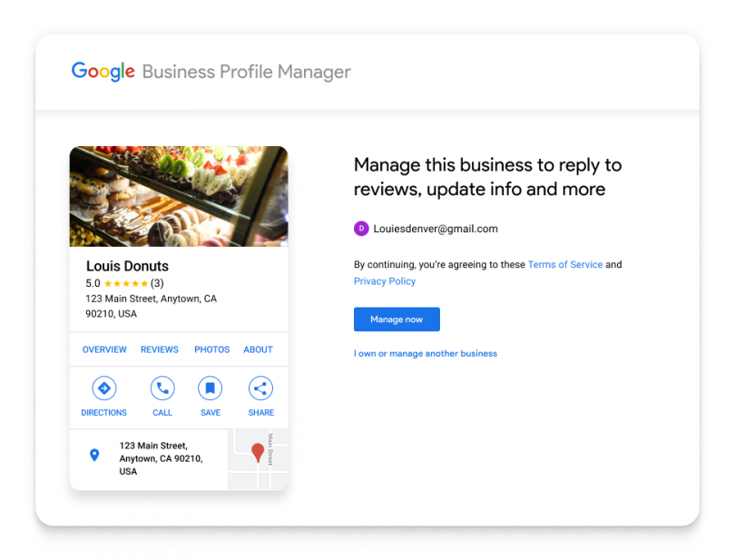Click the Directions icon for Louis Donuts
The image size is (735, 560).
[103, 388]
